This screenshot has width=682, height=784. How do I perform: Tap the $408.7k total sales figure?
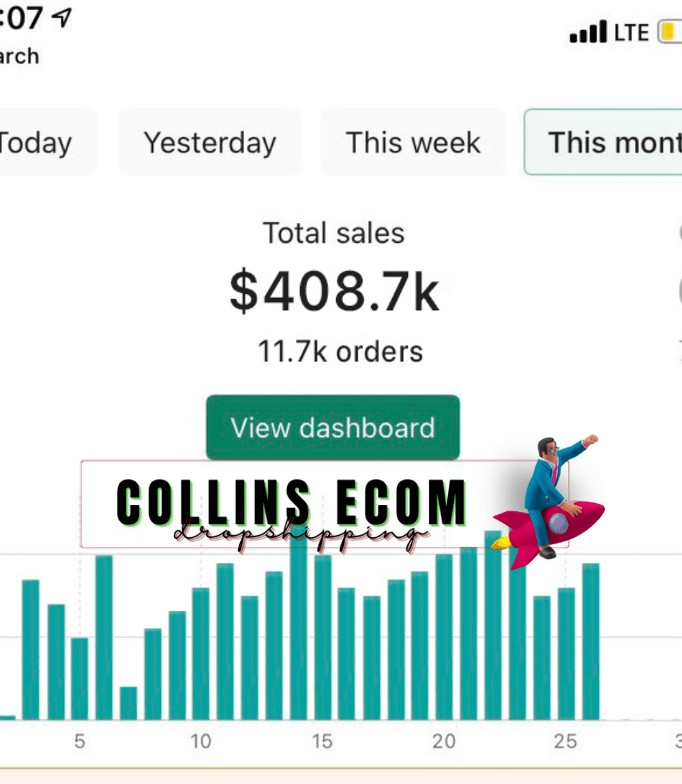point(334,292)
